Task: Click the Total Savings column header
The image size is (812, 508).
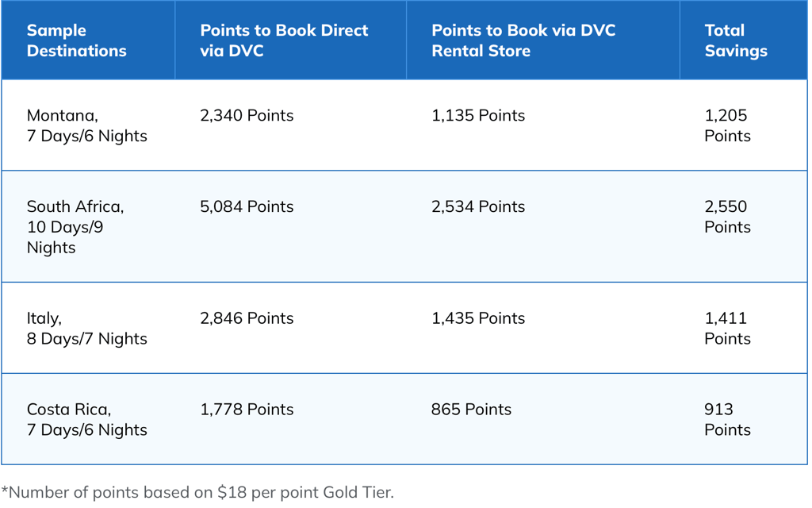Action: coord(736,40)
